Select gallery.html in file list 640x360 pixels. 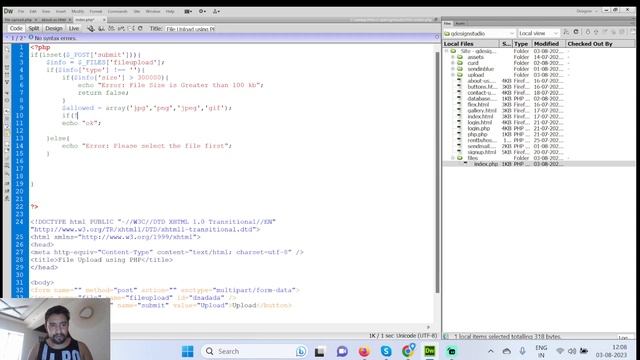(x=482, y=111)
